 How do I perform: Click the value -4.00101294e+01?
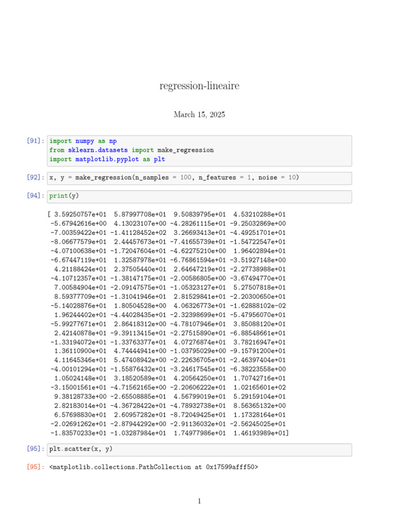click(78, 369)
